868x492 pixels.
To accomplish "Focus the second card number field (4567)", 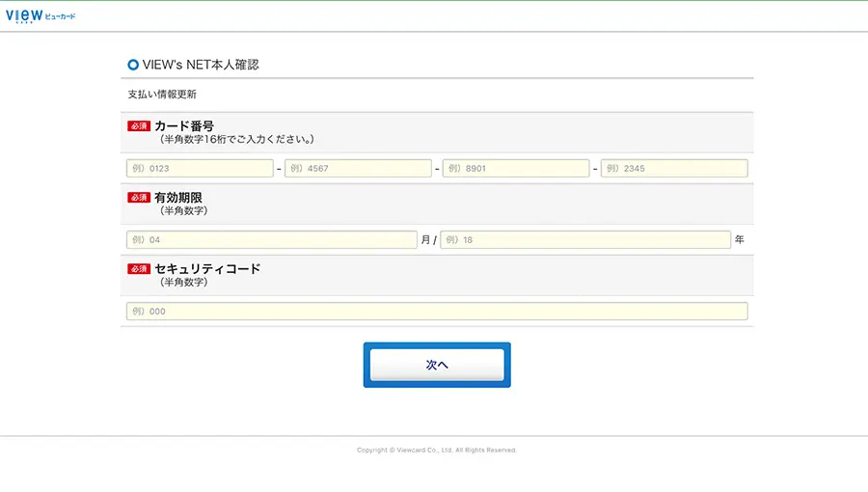I will click(x=358, y=168).
